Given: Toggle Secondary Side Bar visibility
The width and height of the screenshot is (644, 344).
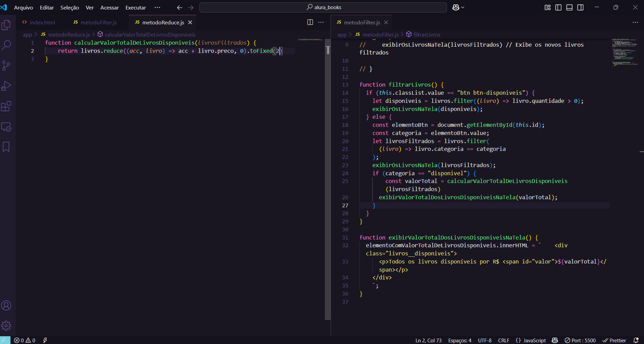Looking at the screenshot, I should [x=580, y=7].
